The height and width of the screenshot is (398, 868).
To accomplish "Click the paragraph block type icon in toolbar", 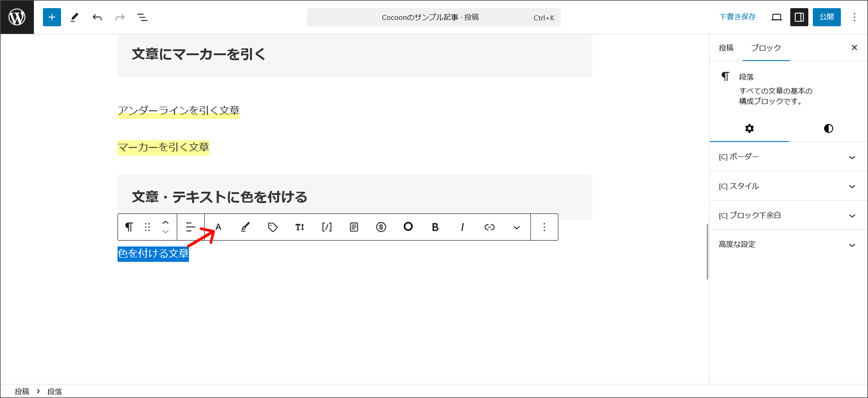I will point(129,227).
